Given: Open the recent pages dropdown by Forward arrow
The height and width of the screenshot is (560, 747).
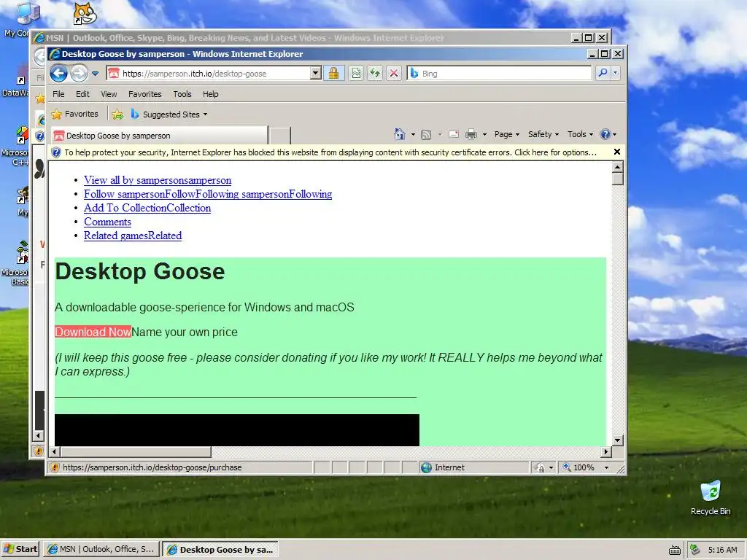Looking at the screenshot, I should click(96, 74).
